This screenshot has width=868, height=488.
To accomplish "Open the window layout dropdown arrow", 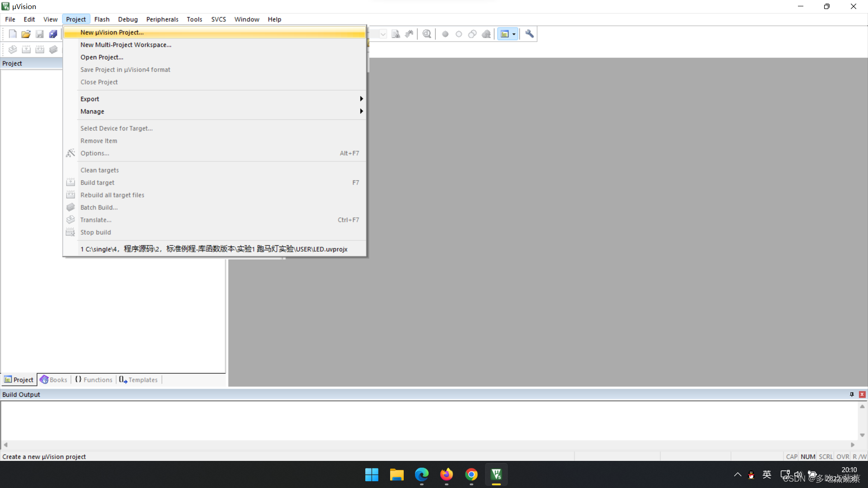I will 514,34.
